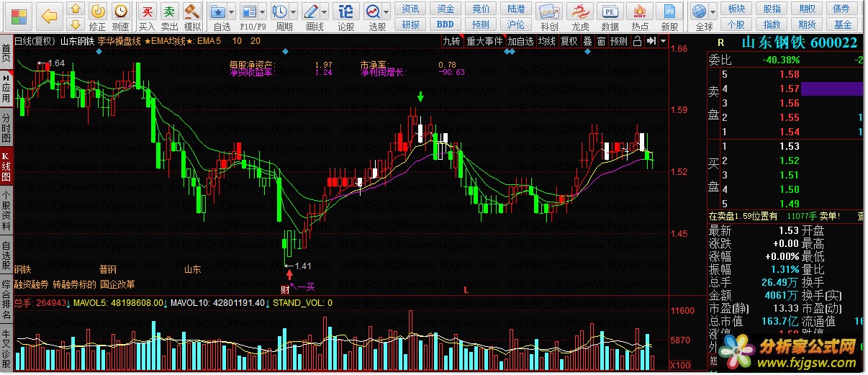
Task: Toggle the 窗 window option
Action: 601,41
